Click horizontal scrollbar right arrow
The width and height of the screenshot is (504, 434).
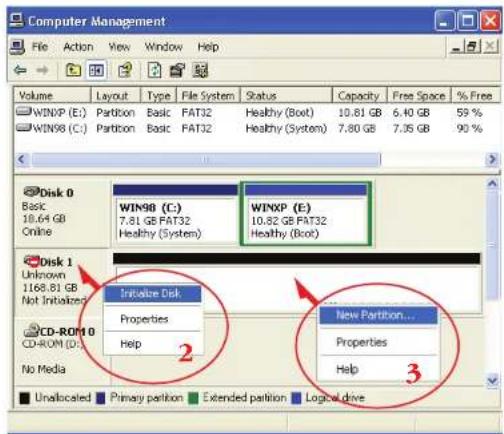click(x=492, y=159)
